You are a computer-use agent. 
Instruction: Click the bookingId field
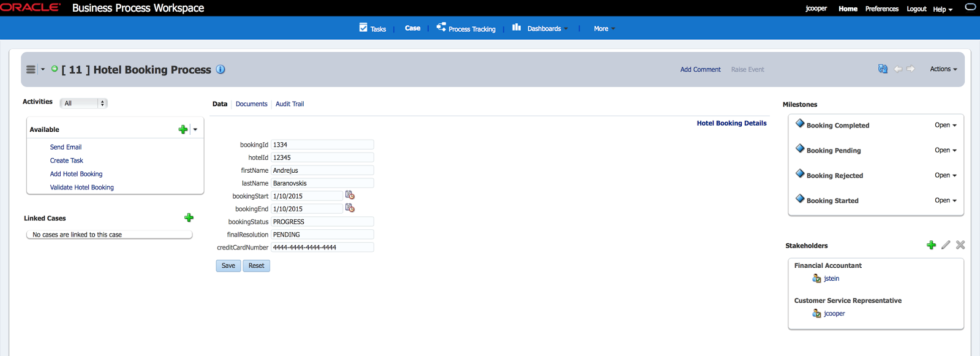(x=322, y=145)
